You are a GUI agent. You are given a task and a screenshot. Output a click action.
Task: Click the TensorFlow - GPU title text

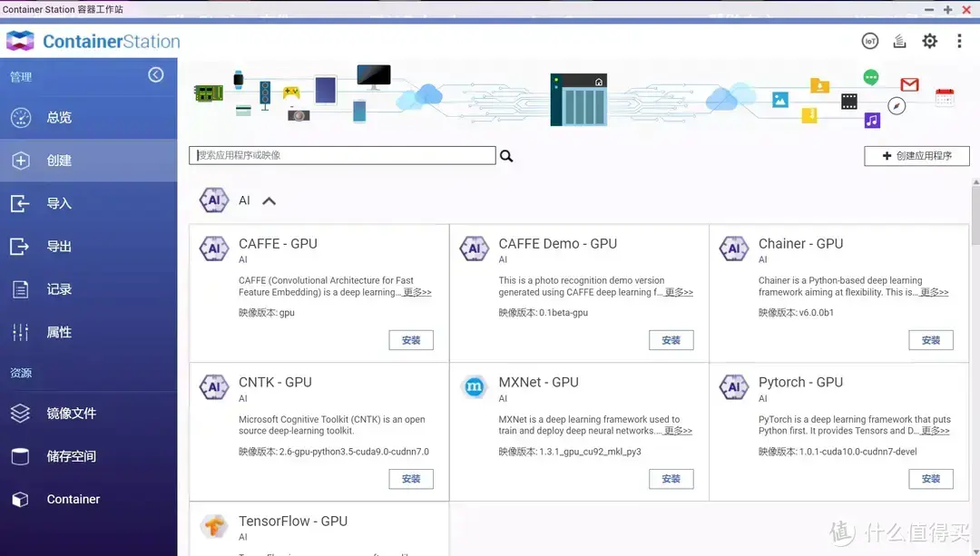292,521
